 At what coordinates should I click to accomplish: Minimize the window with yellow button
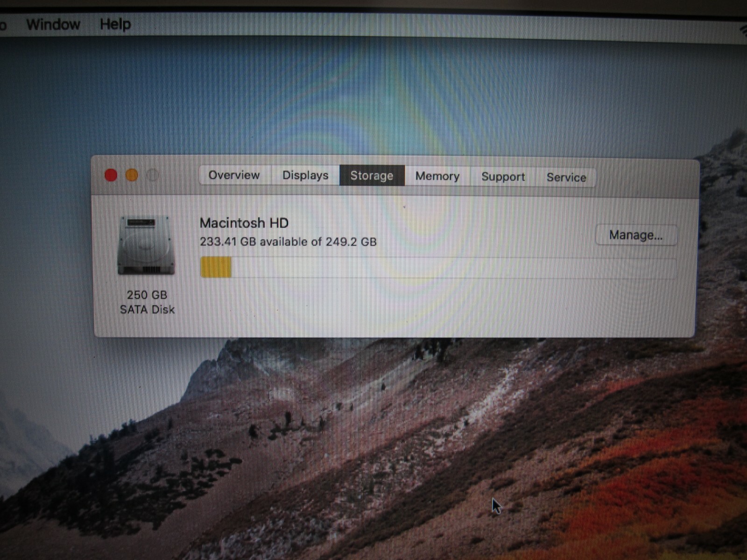pos(132,175)
